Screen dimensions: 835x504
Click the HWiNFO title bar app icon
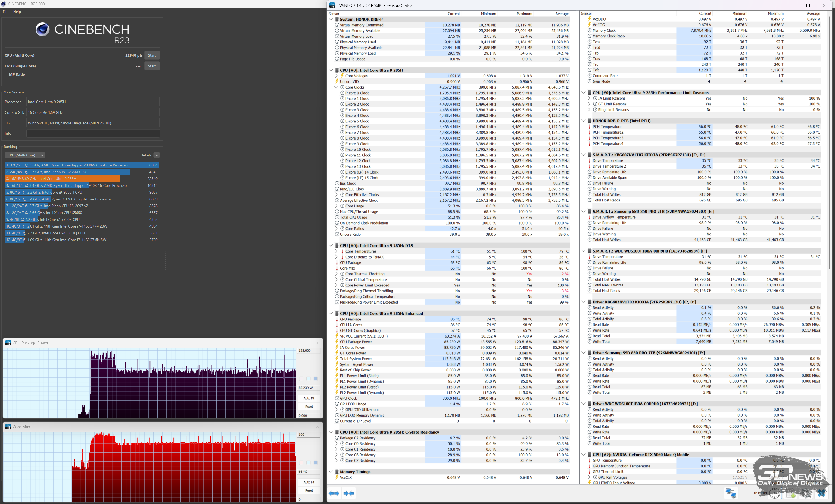[332, 5]
